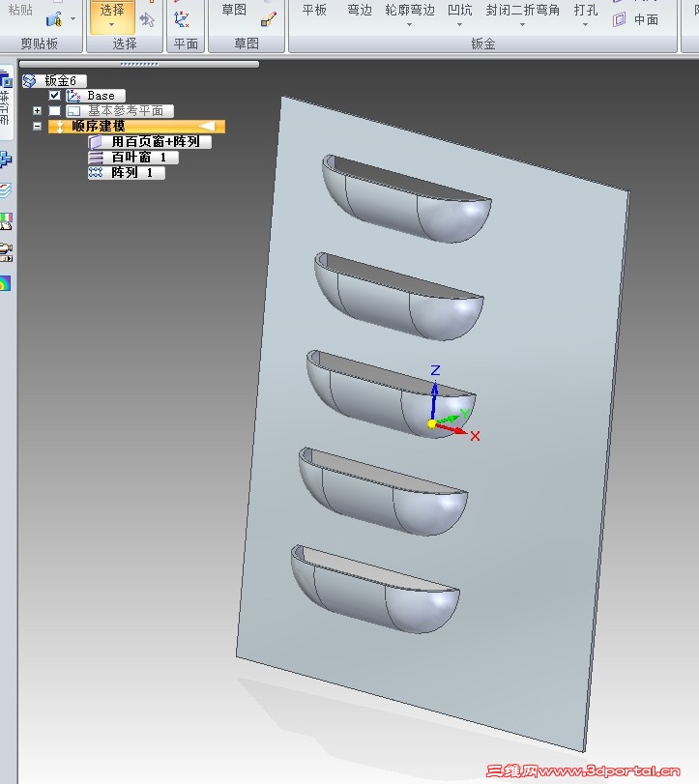This screenshot has width=699, height=784.
Task: Select the 打孔 (Hole) command
Action: click(586, 10)
